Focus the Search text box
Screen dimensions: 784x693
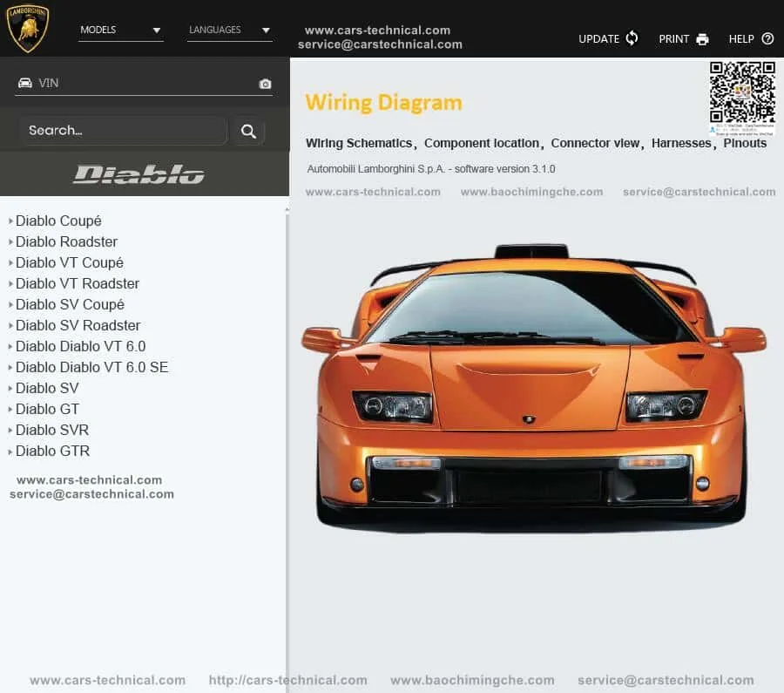tap(124, 131)
